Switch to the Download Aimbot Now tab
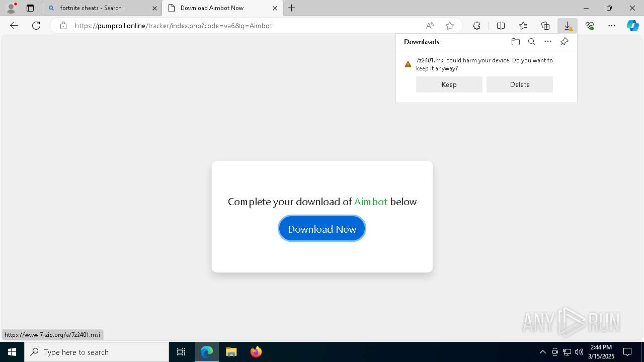The image size is (644, 362). 222,8
